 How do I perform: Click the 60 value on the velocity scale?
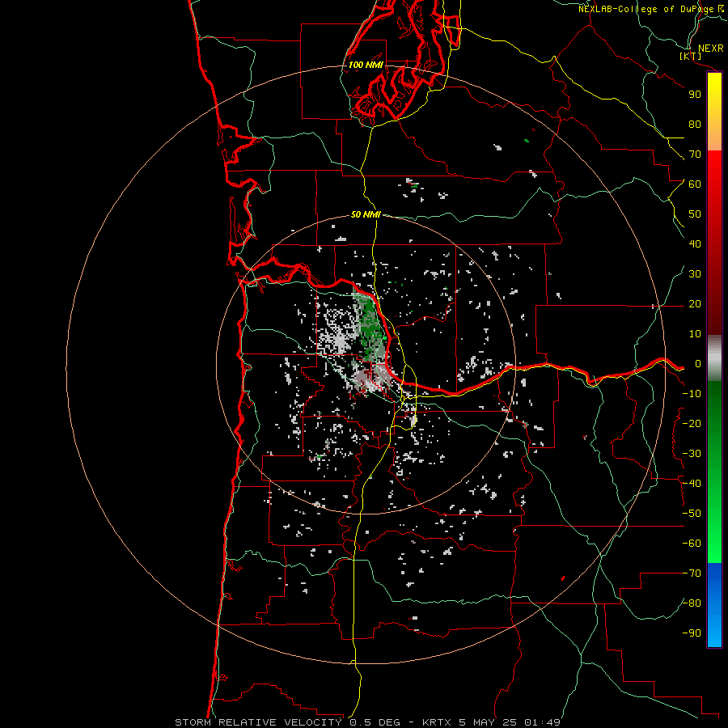pos(695,184)
